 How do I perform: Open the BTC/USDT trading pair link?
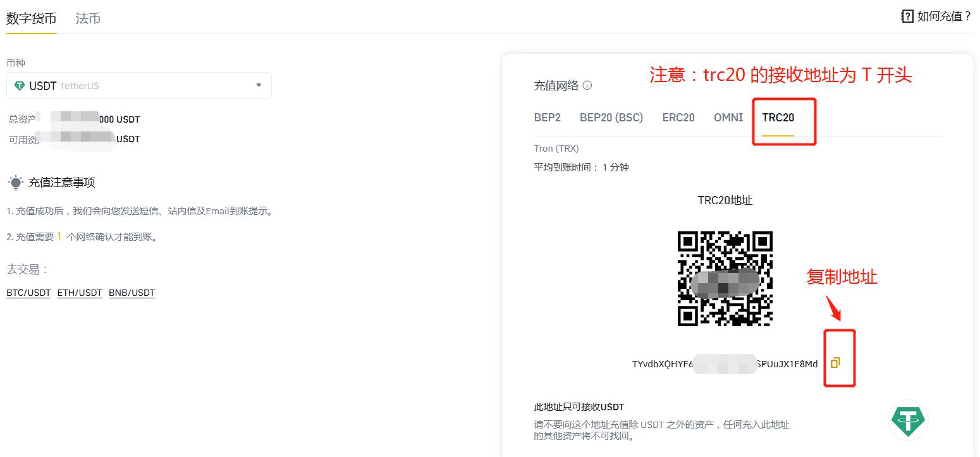(x=28, y=292)
